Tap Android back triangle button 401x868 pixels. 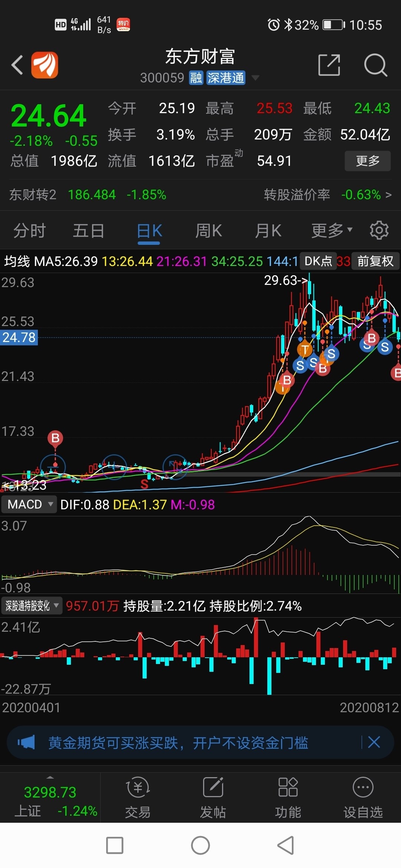pyautogui.click(x=286, y=845)
